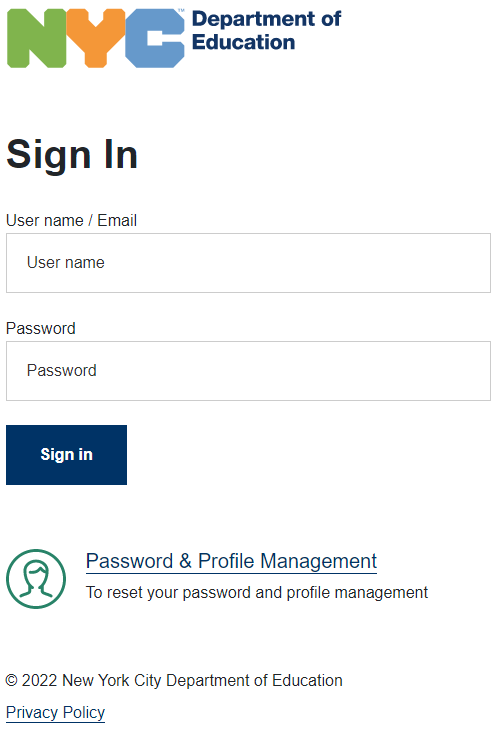Focus the Password input field
The width and height of the screenshot is (496, 729).
[248, 371]
